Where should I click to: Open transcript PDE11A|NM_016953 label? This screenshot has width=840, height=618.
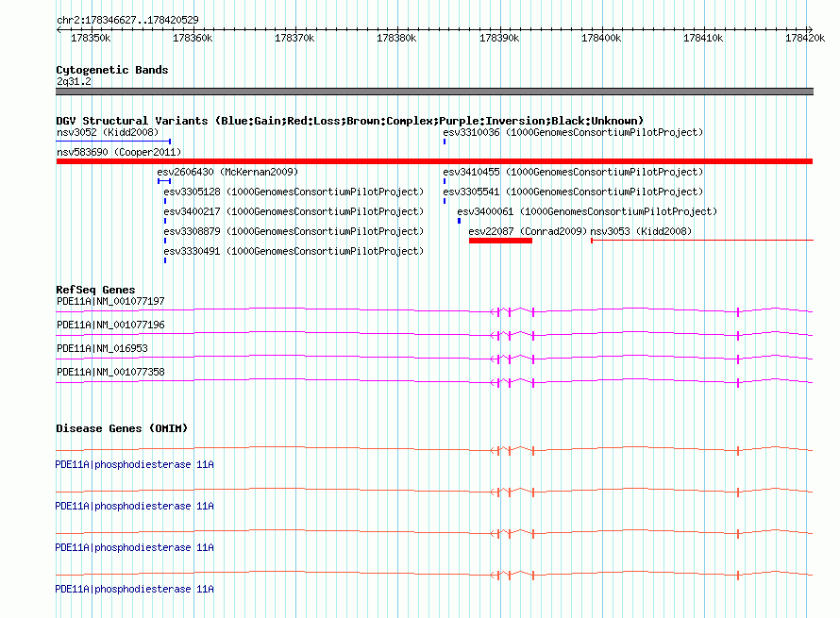click(102, 349)
